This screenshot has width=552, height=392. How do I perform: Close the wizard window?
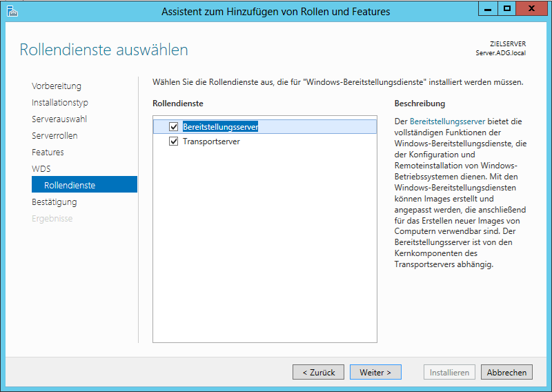click(x=531, y=9)
